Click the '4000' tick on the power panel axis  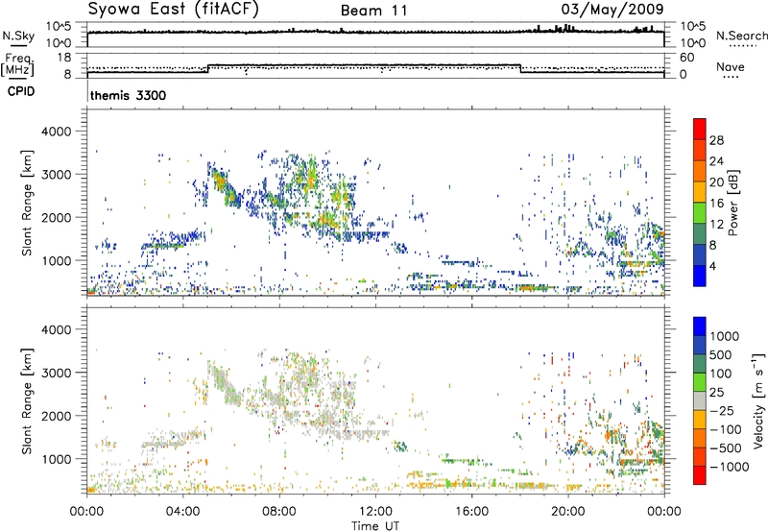57,132
